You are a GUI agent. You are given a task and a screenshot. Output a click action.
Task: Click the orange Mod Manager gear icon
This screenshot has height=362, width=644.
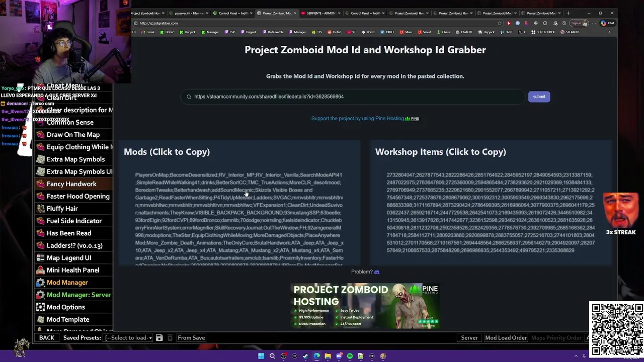[x=40, y=283]
